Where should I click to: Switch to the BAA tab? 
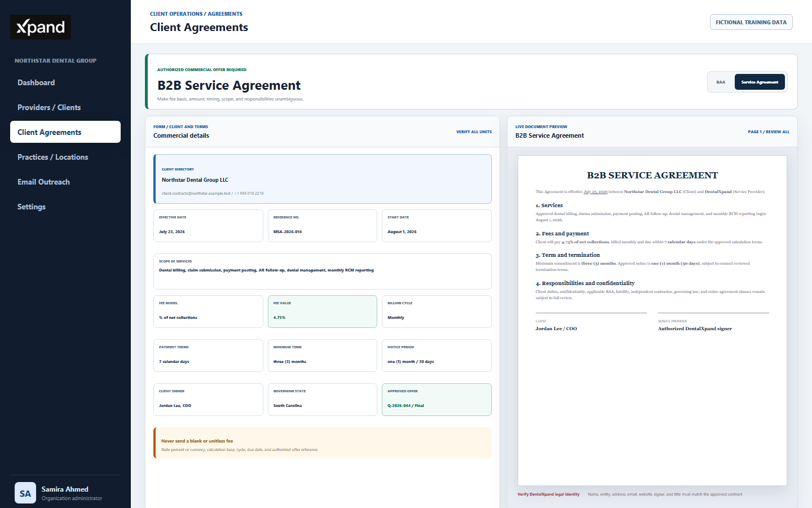721,82
